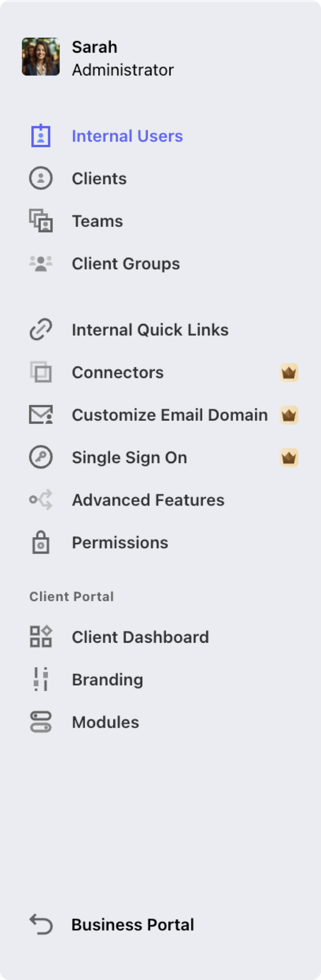This screenshot has width=321, height=980.
Task: Click the crown badge beside Connectors
Action: (289, 372)
